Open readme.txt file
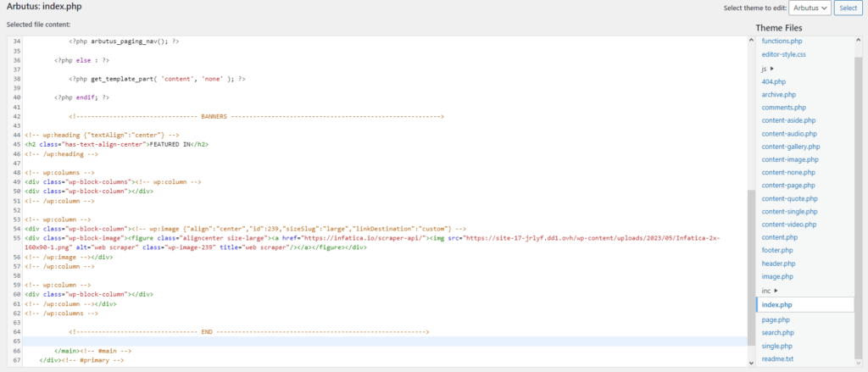The height and width of the screenshot is (372, 868). (777, 358)
